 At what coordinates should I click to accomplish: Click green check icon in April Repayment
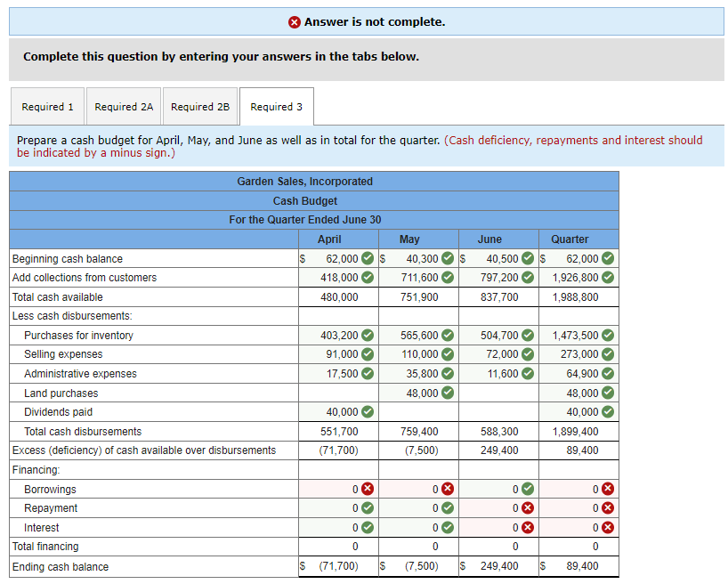(368, 507)
